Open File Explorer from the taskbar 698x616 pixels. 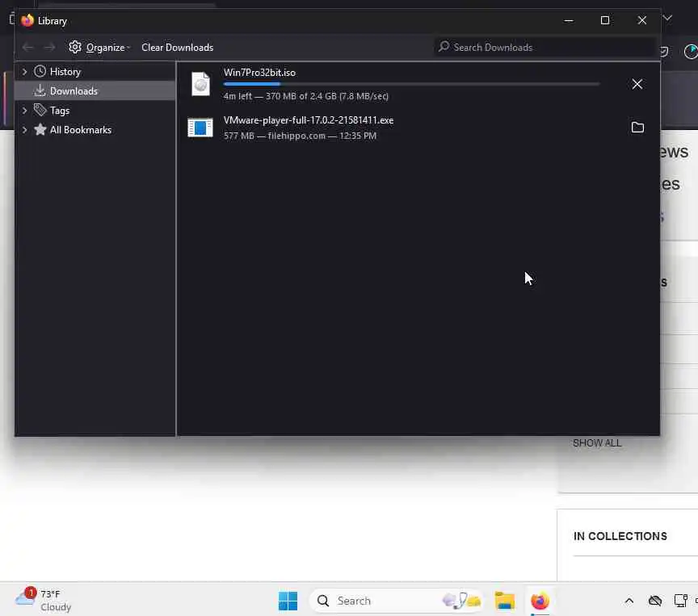505,601
